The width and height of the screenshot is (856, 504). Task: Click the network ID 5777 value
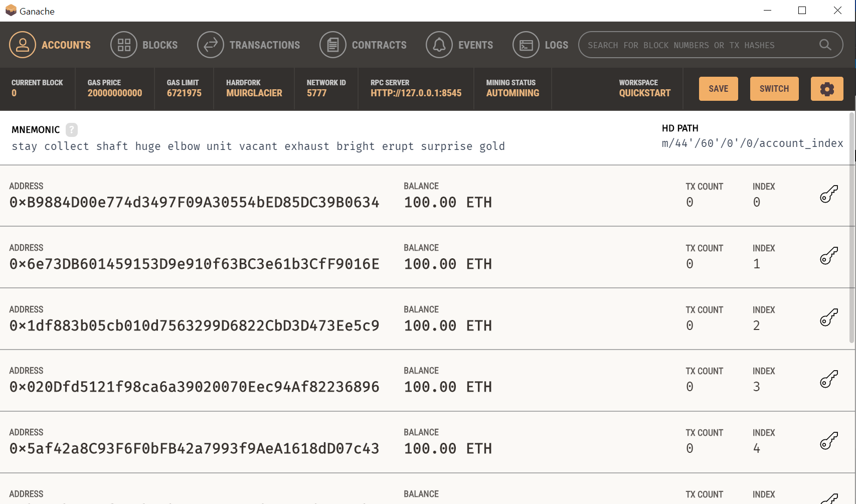coord(316,93)
